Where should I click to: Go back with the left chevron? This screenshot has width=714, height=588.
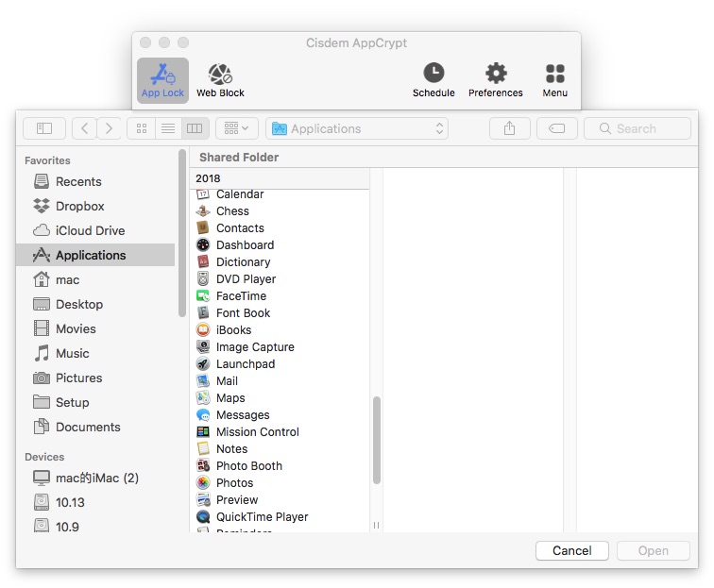pos(84,128)
